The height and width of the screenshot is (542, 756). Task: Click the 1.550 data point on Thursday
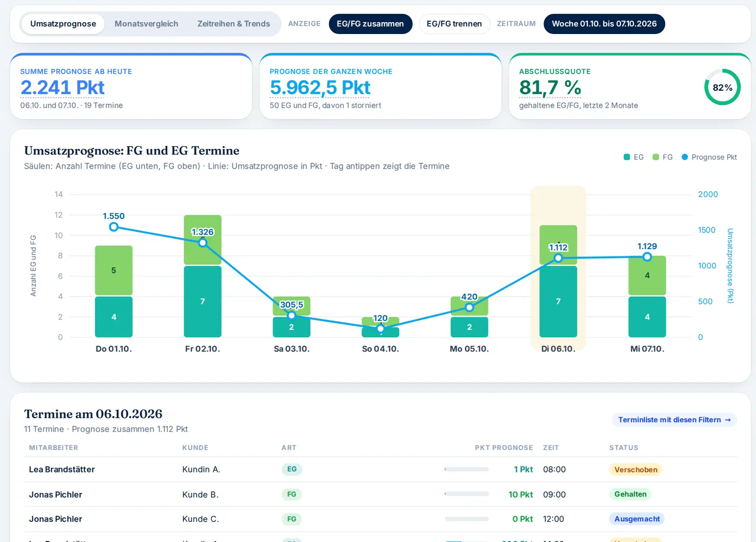tap(114, 227)
